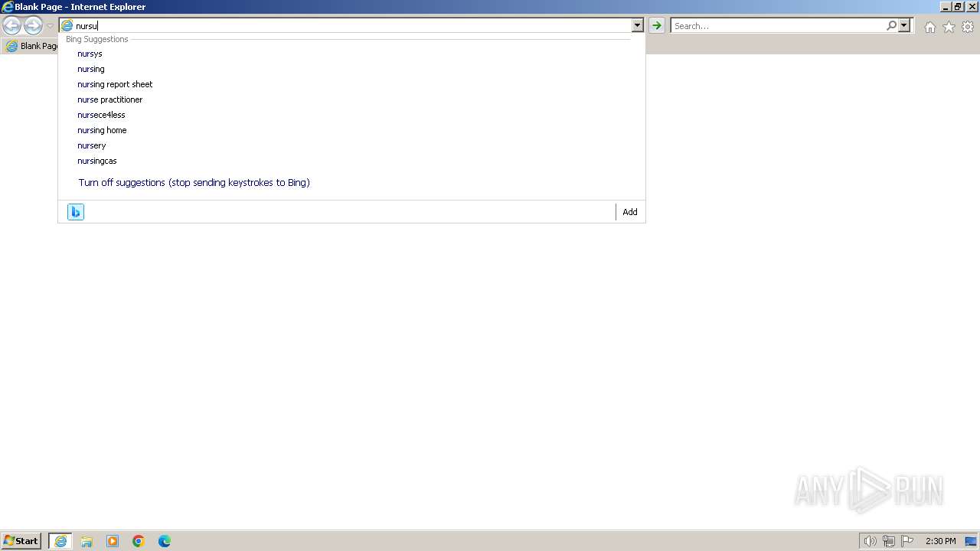Click the 2:30 PM system clock

click(940, 541)
